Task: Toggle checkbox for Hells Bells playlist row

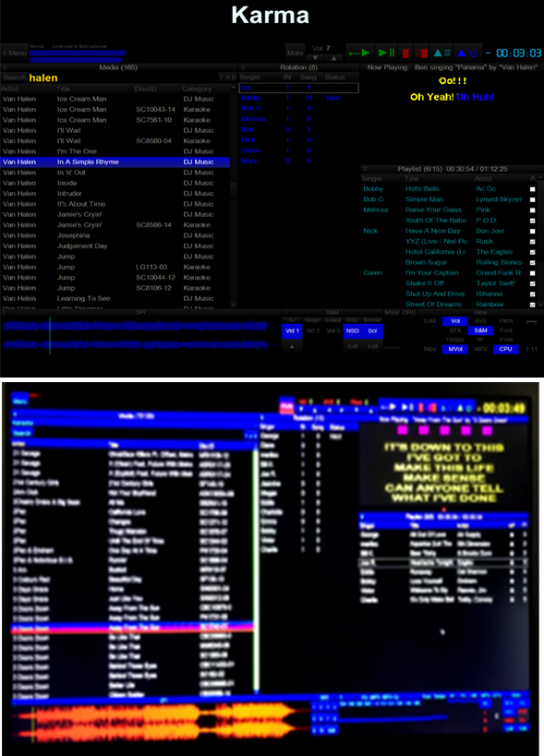Action: click(532, 189)
